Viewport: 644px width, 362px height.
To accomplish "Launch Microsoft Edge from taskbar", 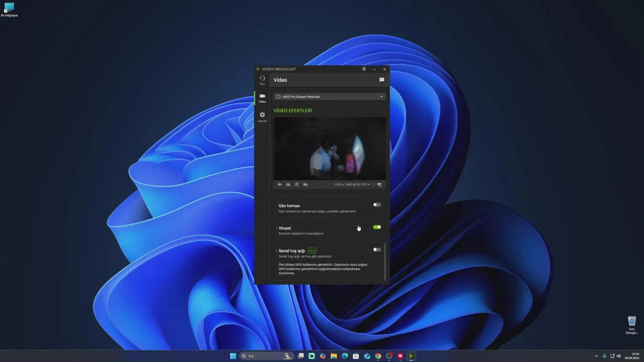I will [345, 356].
